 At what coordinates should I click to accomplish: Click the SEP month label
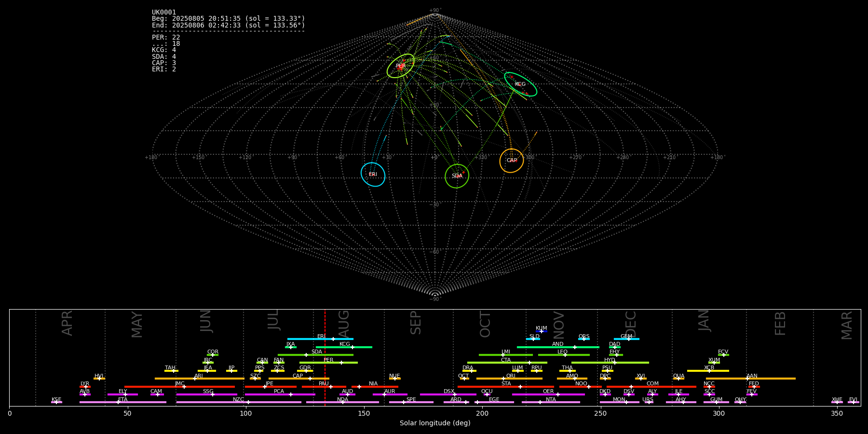click(415, 323)
